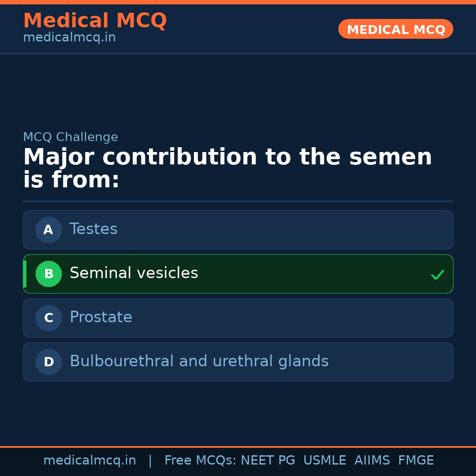476x476 pixels.
Task: Click the question text about semen
Action: pos(227,169)
